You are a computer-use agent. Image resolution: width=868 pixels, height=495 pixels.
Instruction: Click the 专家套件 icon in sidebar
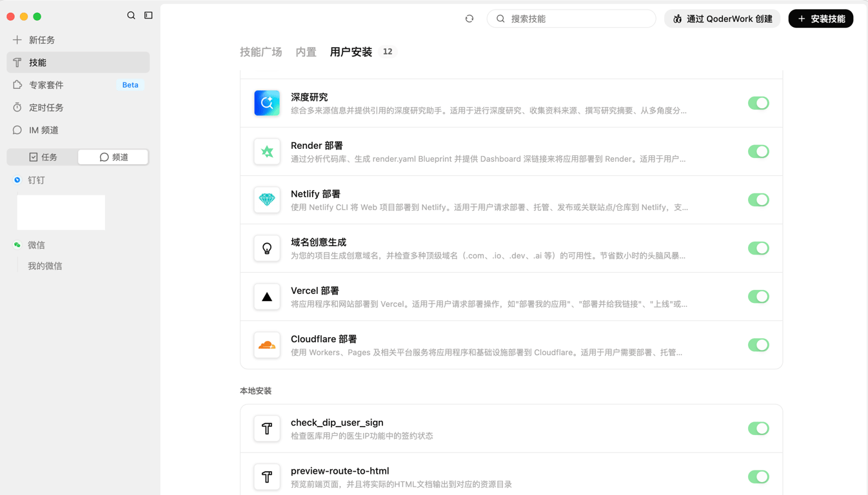[x=17, y=85]
